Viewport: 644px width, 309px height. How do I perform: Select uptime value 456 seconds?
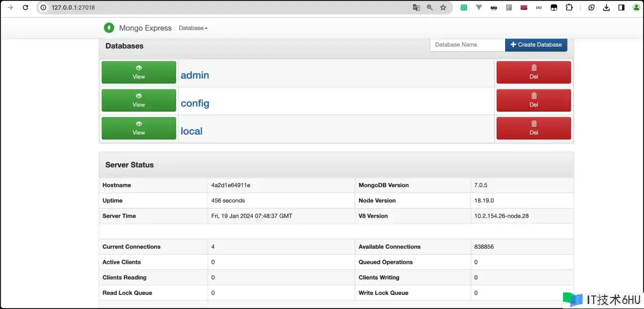[x=228, y=200]
